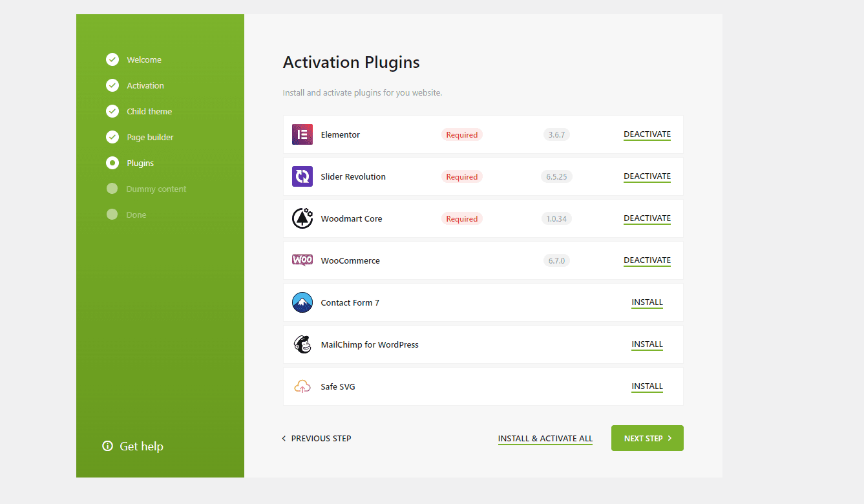Viewport: 864px width, 504px height.
Task: Click the MailChimp monkey icon
Action: 302,344
